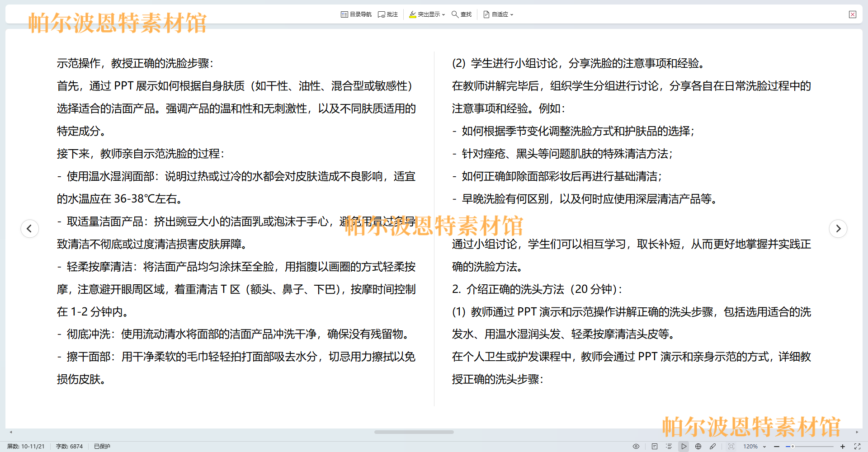The height and width of the screenshot is (452, 868).
Task: Click the line 的水温应在 36-38℃左右
Action: (120, 199)
